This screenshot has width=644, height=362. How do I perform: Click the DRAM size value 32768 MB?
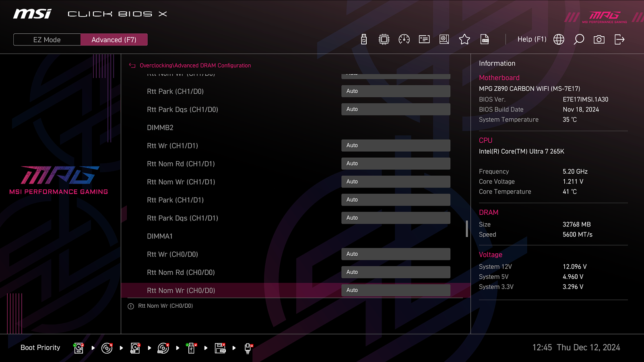click(x=577, y=224)
